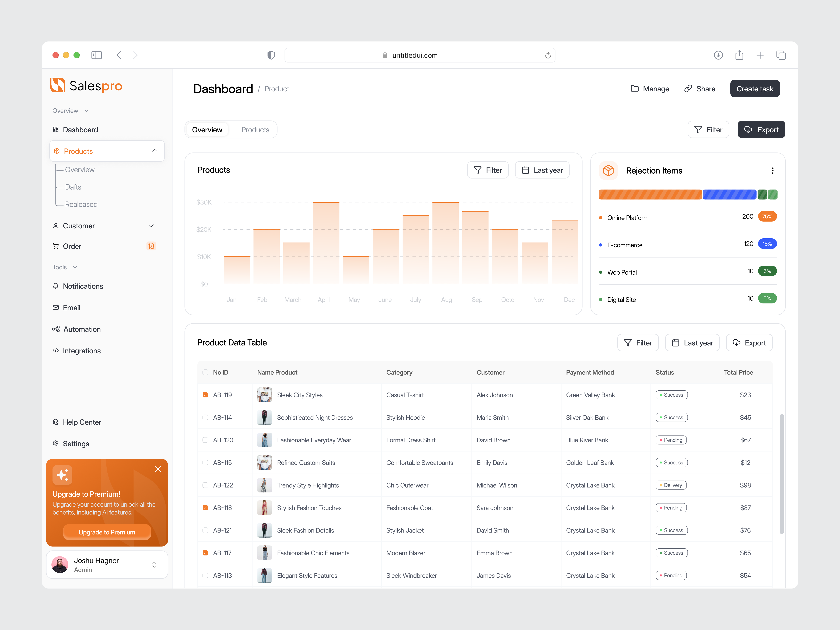Open Integrations via the code icon
This screenshot has width=840, height=630.
(x=56, y=351)
